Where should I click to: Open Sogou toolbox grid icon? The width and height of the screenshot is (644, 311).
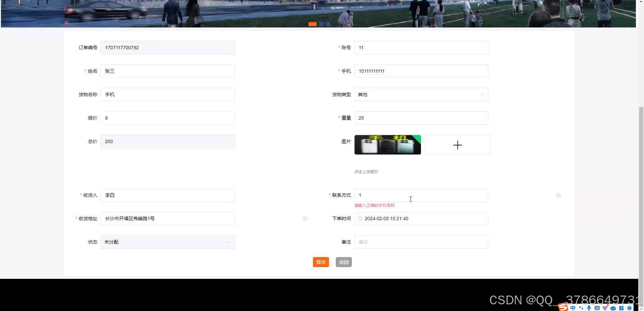(x=621, y=308)
